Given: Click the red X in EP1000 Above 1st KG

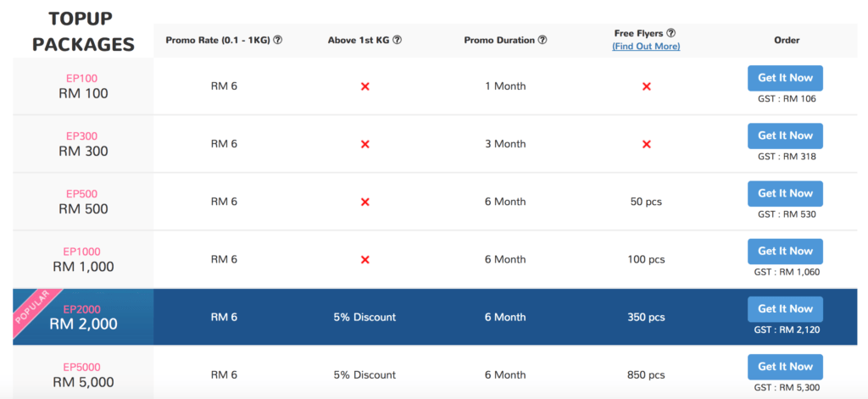Looking at the screenshot, I should (x=364, y=259).
